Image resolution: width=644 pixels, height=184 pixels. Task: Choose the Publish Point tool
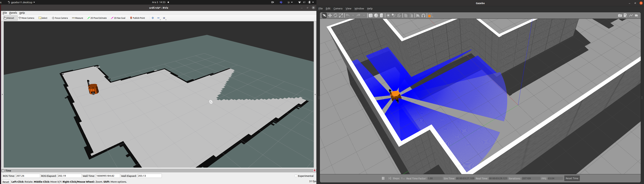tap(138, 18)
